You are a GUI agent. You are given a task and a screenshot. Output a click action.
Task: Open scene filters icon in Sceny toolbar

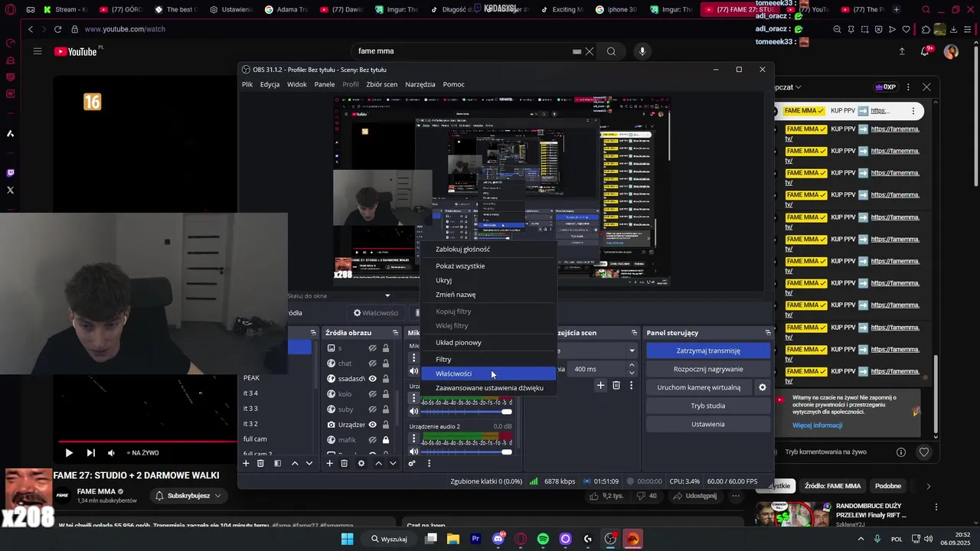coord(277,463)
